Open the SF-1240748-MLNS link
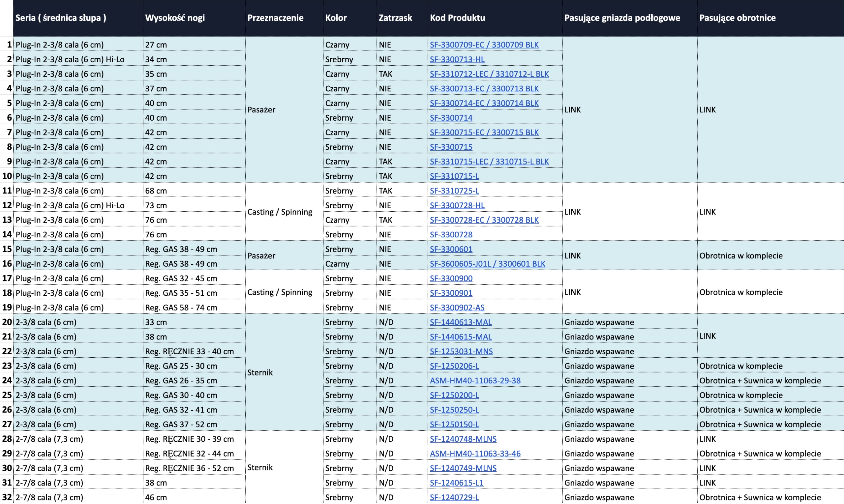Viewport: 844px width, 504px height. pos(463,439)
